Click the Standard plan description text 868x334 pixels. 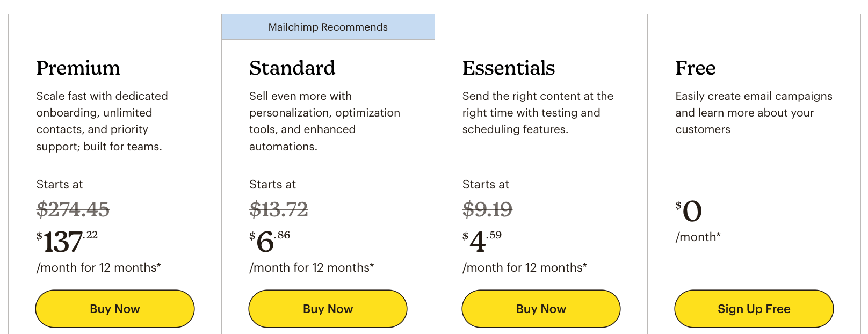(x=324, y=121)
